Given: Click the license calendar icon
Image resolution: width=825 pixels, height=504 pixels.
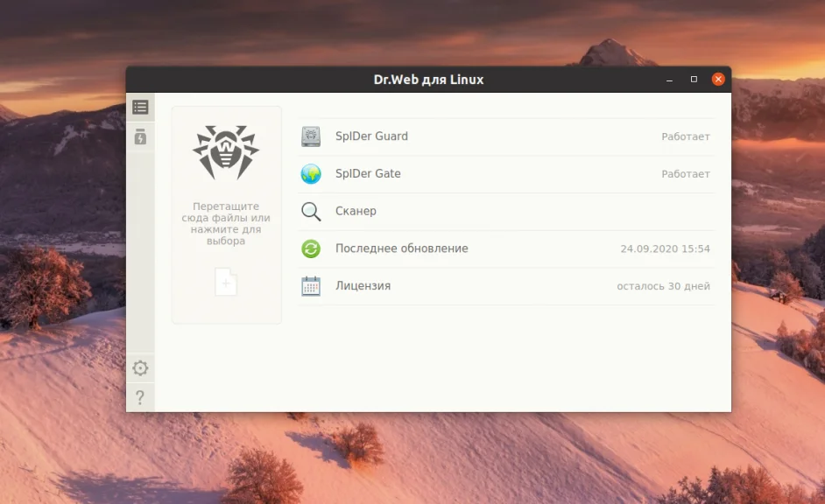Looking at the screenshot, I should (311, 286).
